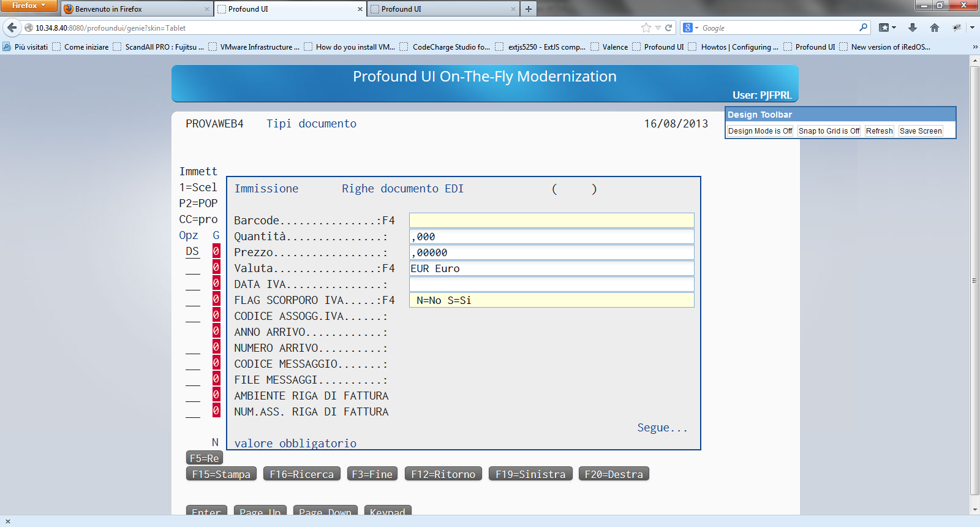The width and height of the screenshot is (980, 527).
Task: Click the F16=Ricerca button
Action: click(301, 474)
